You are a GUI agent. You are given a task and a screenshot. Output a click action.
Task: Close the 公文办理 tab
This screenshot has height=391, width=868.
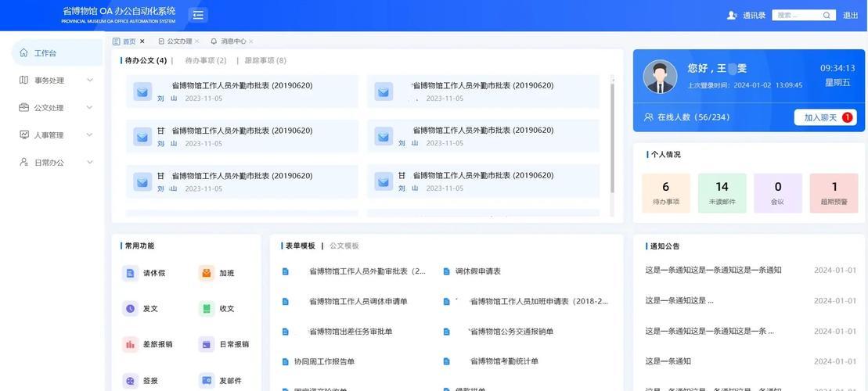pos(197,41)
